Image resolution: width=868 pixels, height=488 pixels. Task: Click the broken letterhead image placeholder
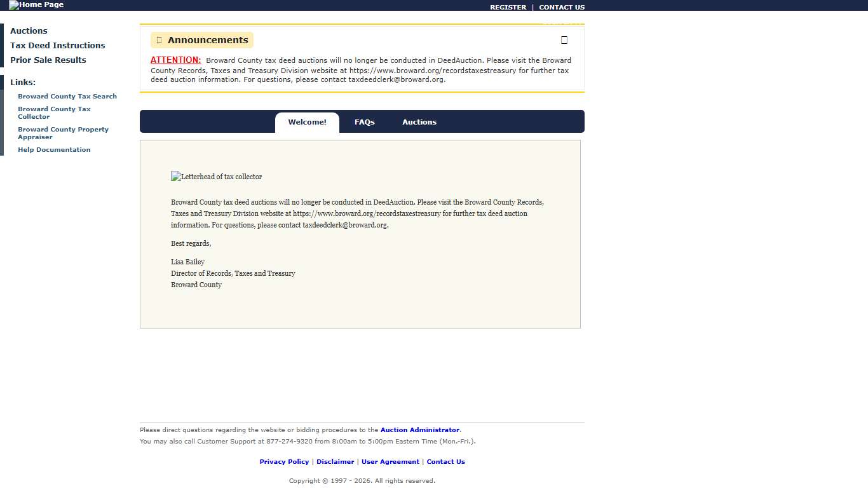coord(216,177)
